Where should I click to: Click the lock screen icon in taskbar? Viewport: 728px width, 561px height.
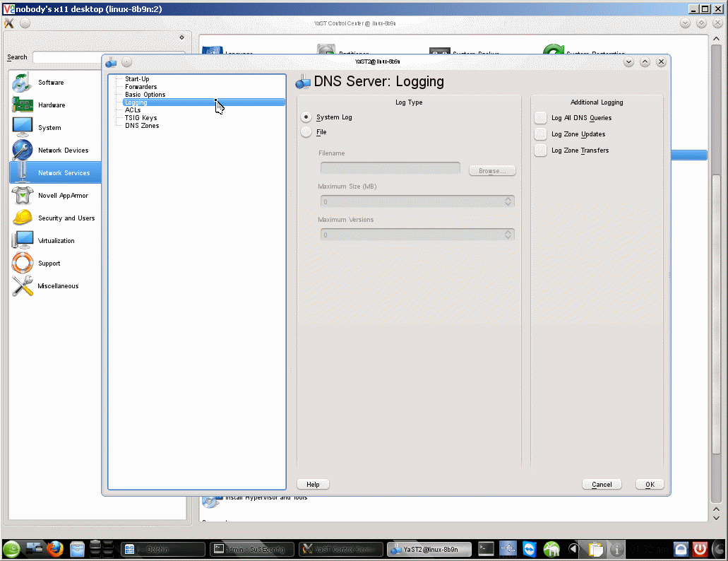pyautogui.click(x=681, y=550)
